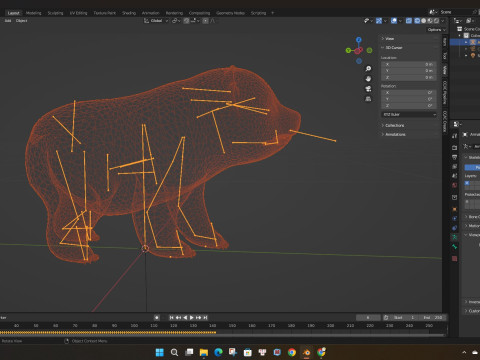Open Windows Start menu
The image size is (480, 360).
(160, 352)
